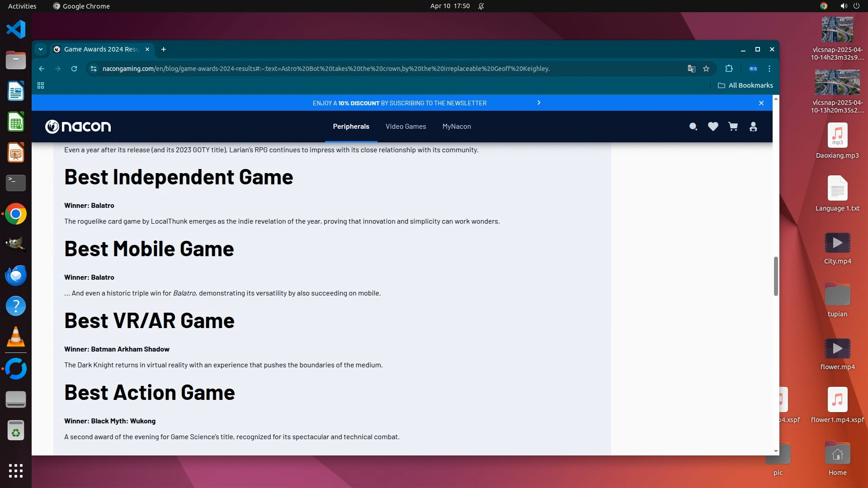Go to MyNacon link
Screen dimensions: 868x488
pyautogui.click(x=457, y=127)
